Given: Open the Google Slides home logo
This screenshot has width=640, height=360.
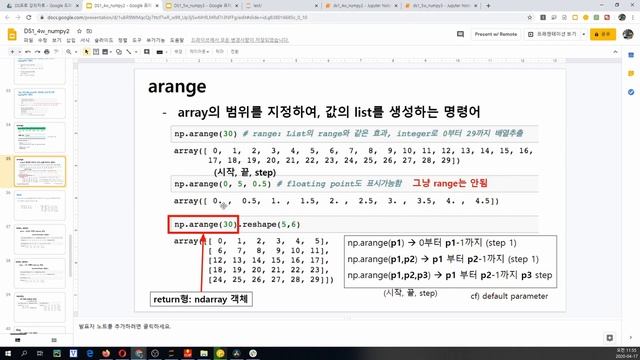Looking at the screenshot, I should click(12, 35).
